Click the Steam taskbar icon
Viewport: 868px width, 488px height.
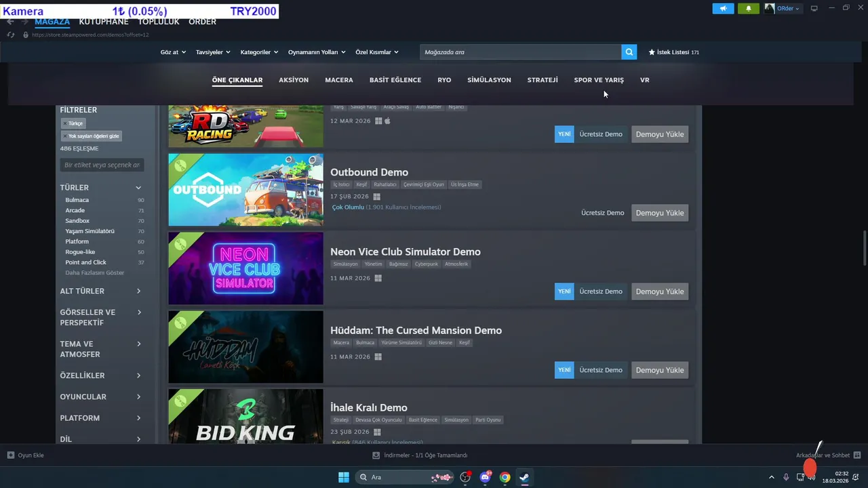tap(524, 477)
